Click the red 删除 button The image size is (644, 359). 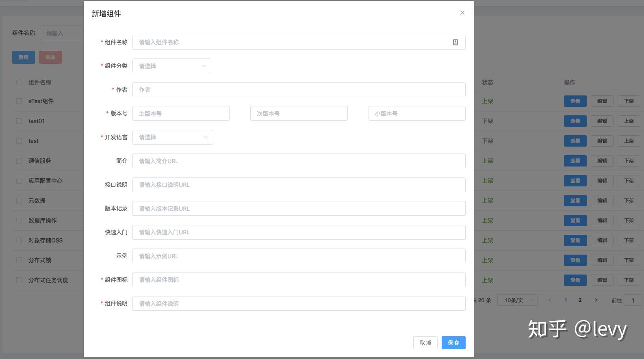[50, 57]
